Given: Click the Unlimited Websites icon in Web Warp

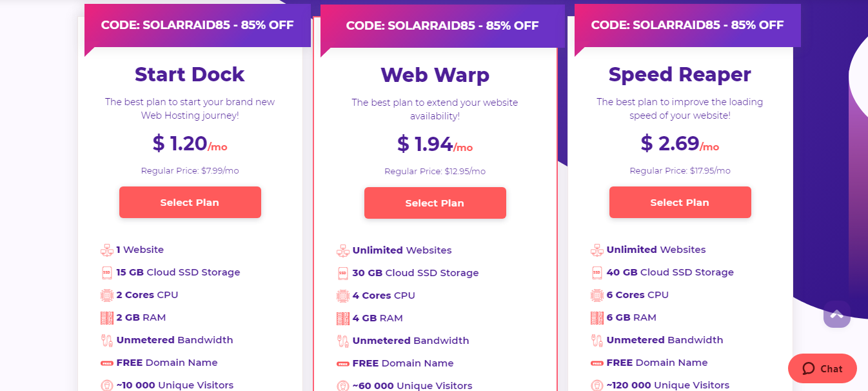Looking at the screenshot, I should pyautogui.click(x=342, y=250).
